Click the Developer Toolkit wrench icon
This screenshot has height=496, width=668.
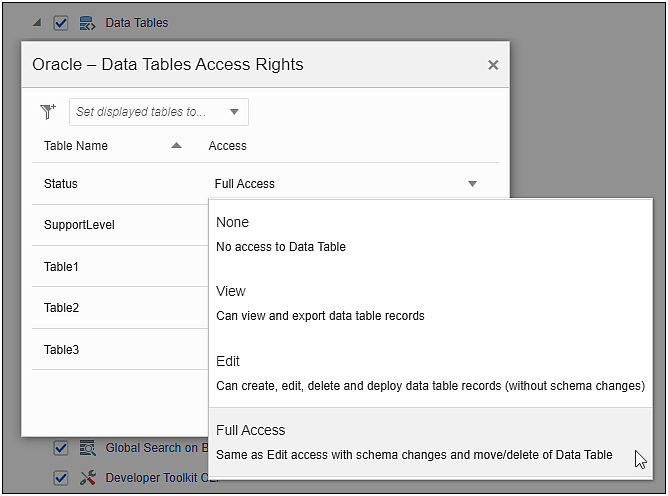[x=87, y=478]
